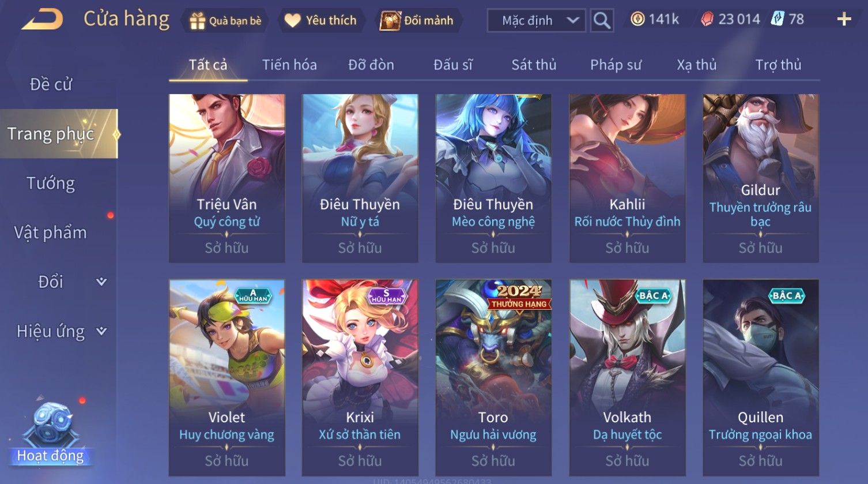868x484 pixels.
Task: Select the Tiến hóa tab
Action: tap(289, 65)
